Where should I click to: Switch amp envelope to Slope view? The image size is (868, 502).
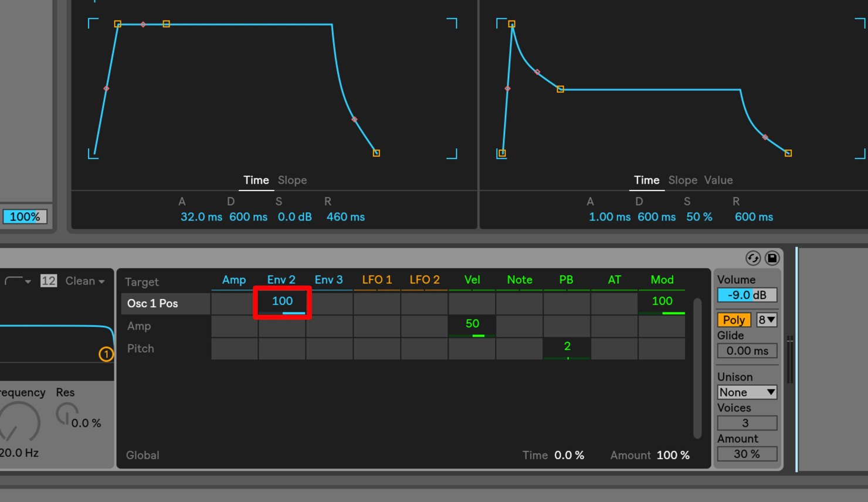(292, 180)
